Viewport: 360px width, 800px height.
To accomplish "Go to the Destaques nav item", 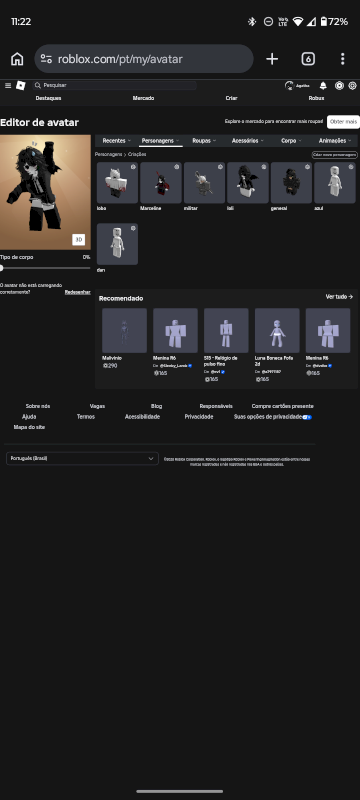I will pyautogui.click(x=48, y=98).
